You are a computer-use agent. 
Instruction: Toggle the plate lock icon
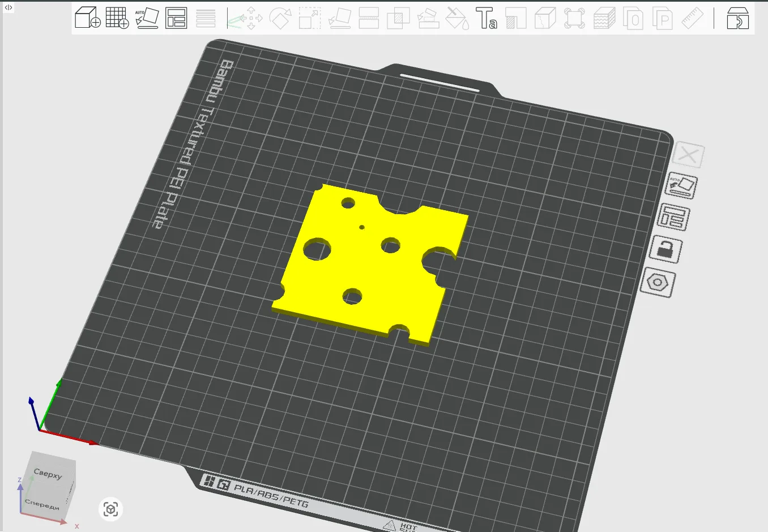click(665, 249)
